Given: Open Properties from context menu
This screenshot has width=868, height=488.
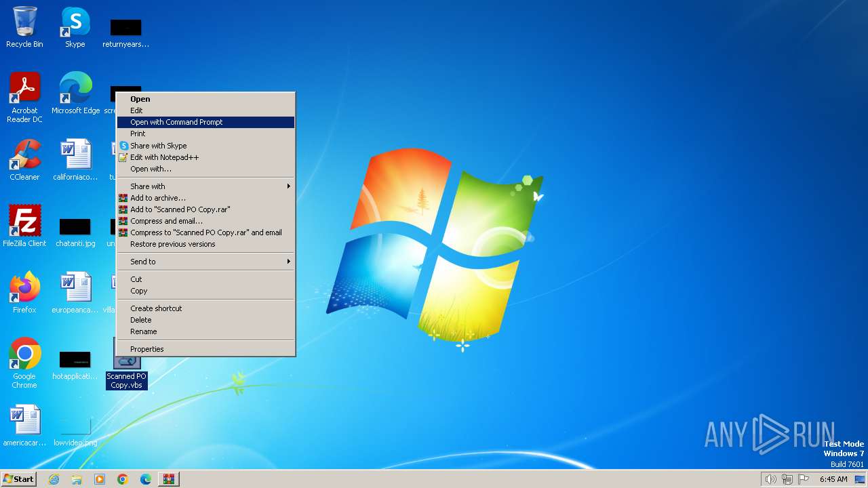Looking at the screenshot, I should [205, 349].
